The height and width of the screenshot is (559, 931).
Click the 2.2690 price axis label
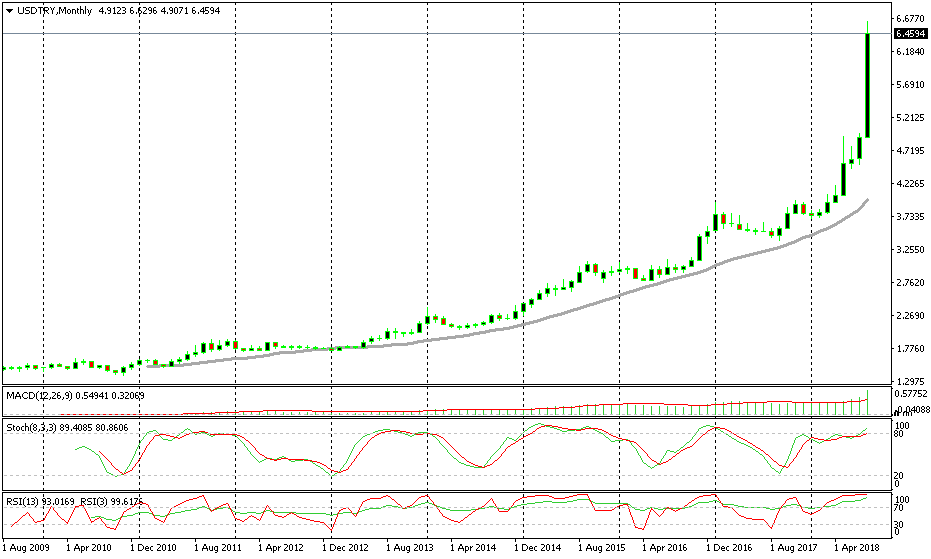[x=911, y=315]
